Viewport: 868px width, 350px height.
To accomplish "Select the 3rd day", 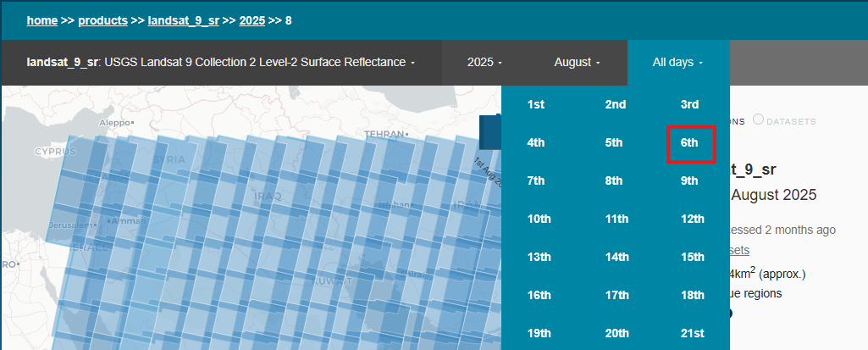I will (x=690, y=105).
